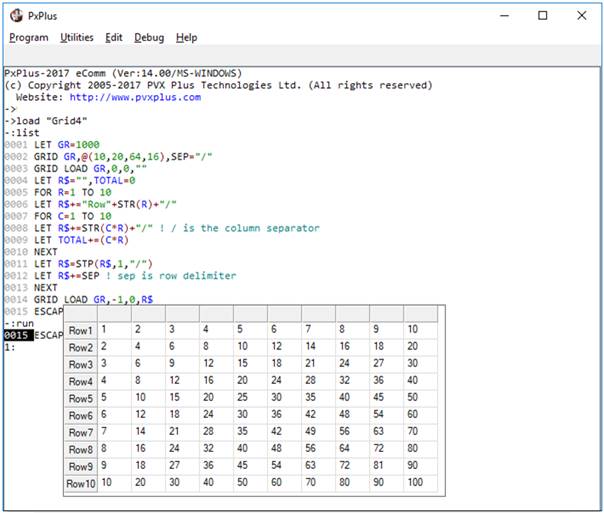Select the Row10 header in grid
The image size is (604, 513).
(x=81, y=483)
